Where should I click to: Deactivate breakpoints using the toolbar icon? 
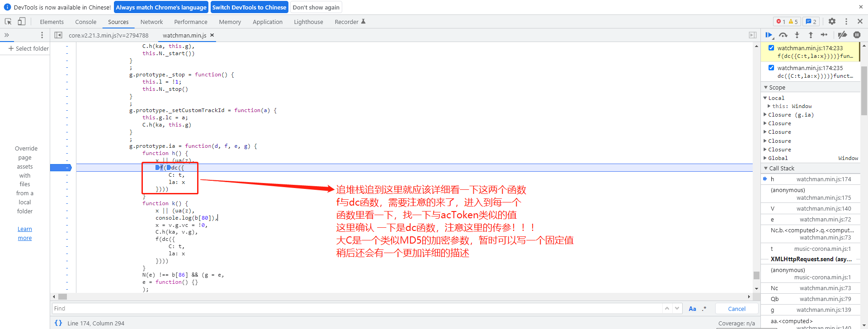[842, 35]
